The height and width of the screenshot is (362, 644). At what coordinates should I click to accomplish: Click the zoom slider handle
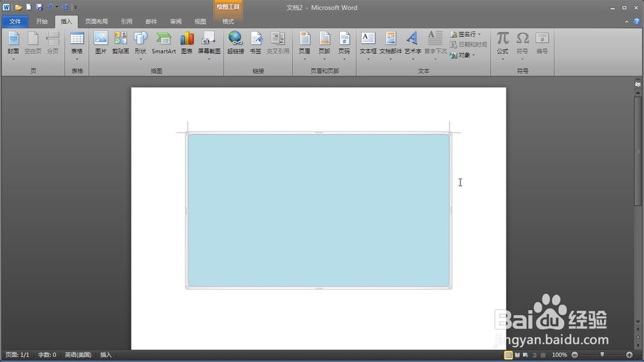tap(602, 355)
